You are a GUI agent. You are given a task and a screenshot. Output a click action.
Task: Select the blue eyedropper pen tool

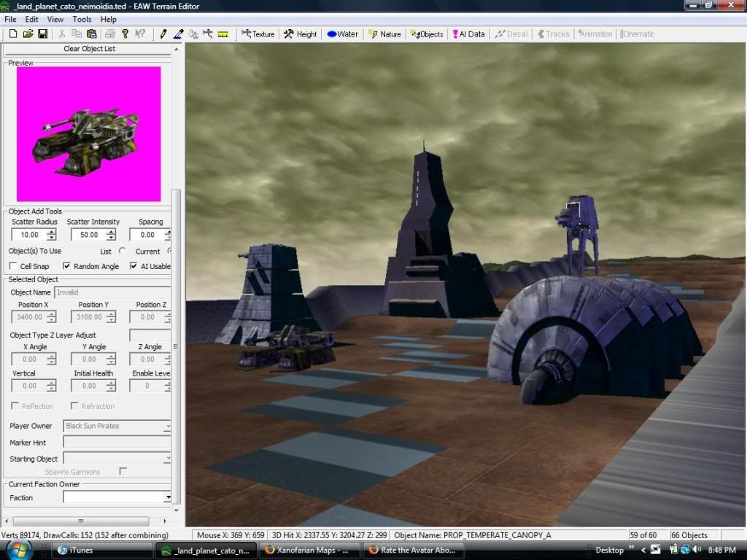tap(178, 34)
